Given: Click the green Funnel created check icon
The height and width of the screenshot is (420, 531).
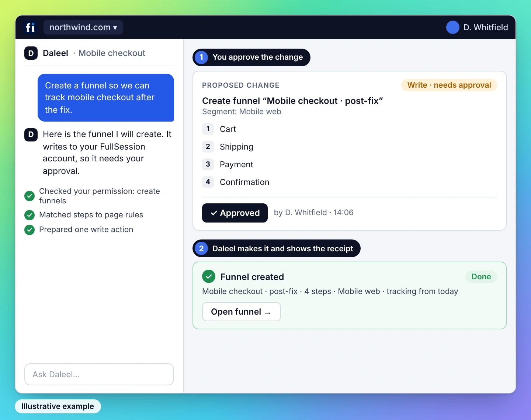Looking at the screenshot, I should (209, 276).
